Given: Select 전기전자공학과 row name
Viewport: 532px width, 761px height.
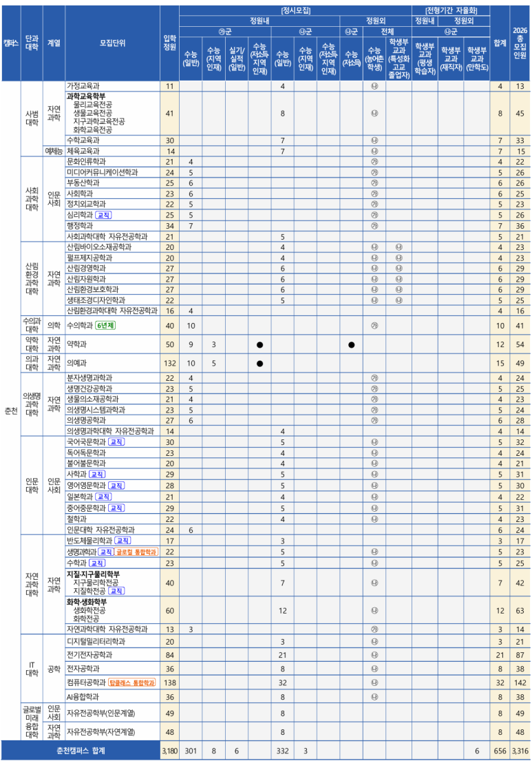Looking at the screenshot, I should point(89,655).
